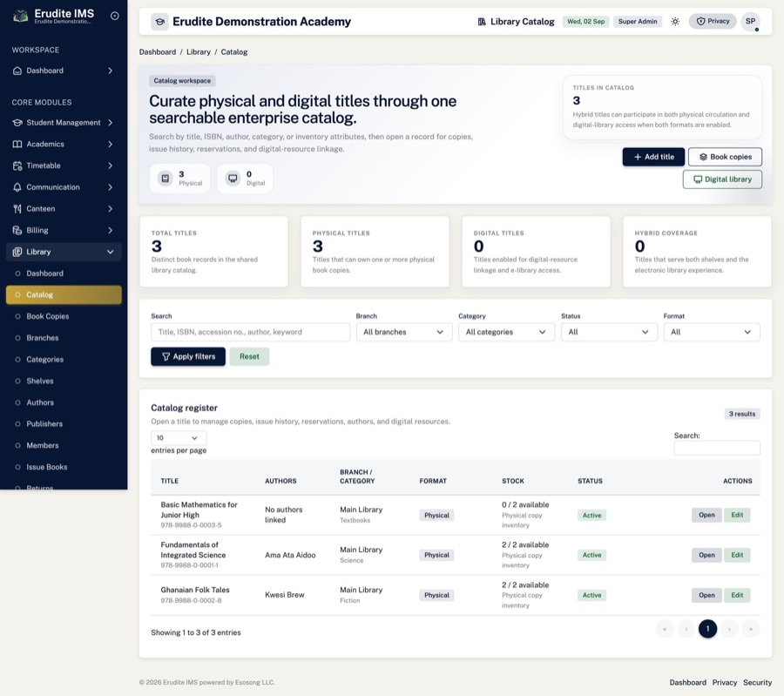The image size is (784, 696).
Task: Expand the Timetable submenu chevron
Action: pyautogui.click(x=110, y=166)
